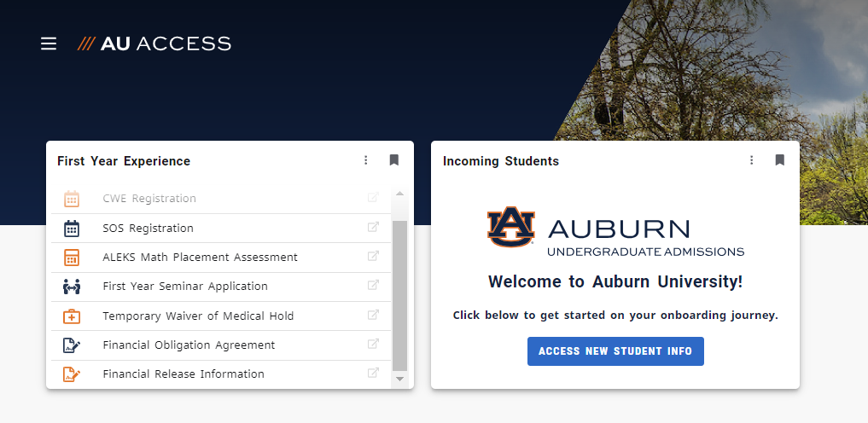Click the SOS Registration calendar icon
Screen dimensions: 868x423
(x=72, y=229)
